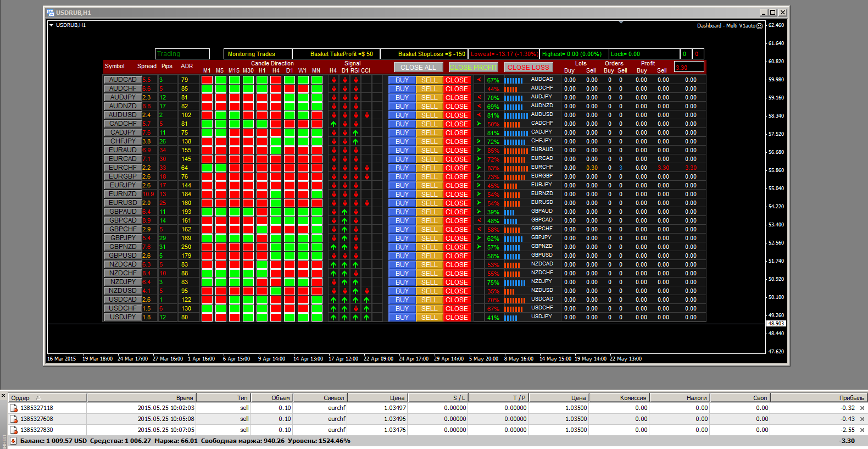Viewport: 868px width, 449px height.
Task: Click CLOSE on the EURCHF row
Action: click(457, 168)
